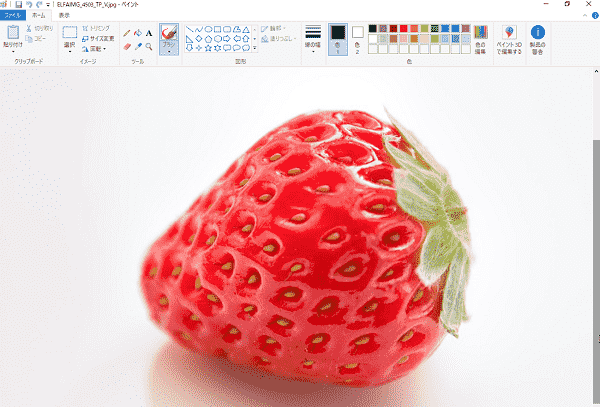
Task: Switch to the Home (ホーム) tab
Action: pyautogui.click(x=38, y=15)
